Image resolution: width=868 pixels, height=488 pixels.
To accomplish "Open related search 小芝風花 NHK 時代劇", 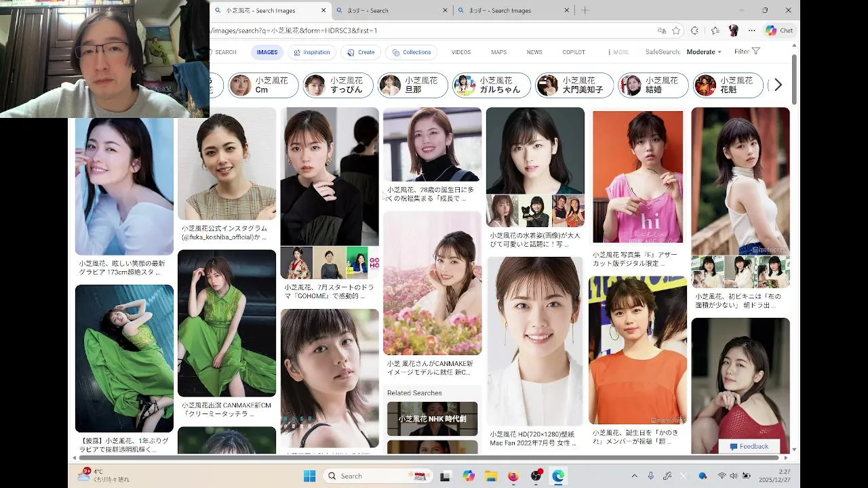I will (x=432, y=419).
